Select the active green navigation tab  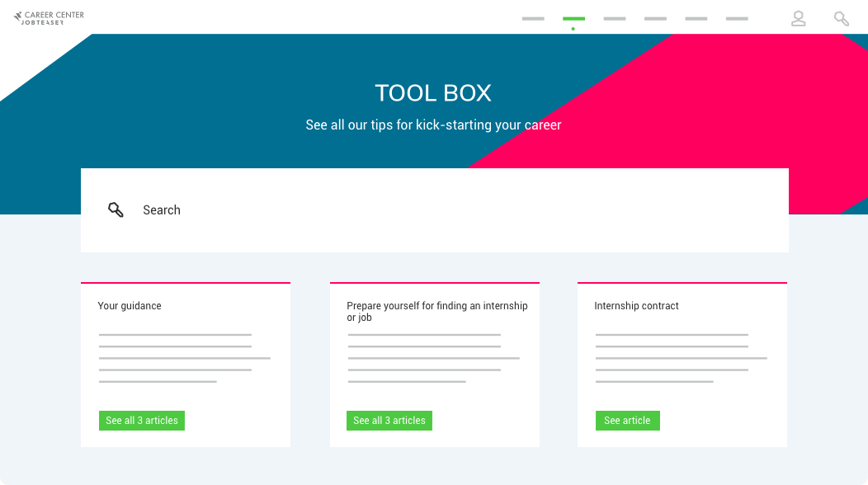(573, 19)
